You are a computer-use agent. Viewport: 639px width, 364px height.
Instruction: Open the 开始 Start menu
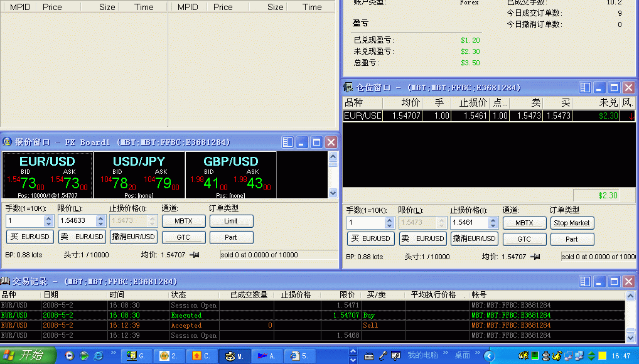[28, 355]
